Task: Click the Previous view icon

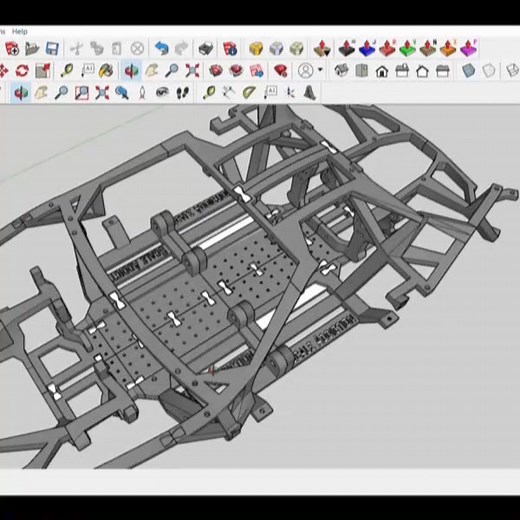Action: tap(122, 93)
